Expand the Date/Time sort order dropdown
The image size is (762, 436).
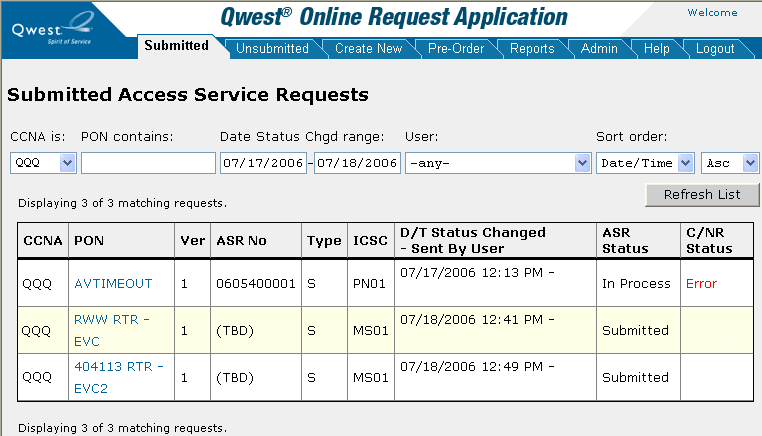pos(645,163)
